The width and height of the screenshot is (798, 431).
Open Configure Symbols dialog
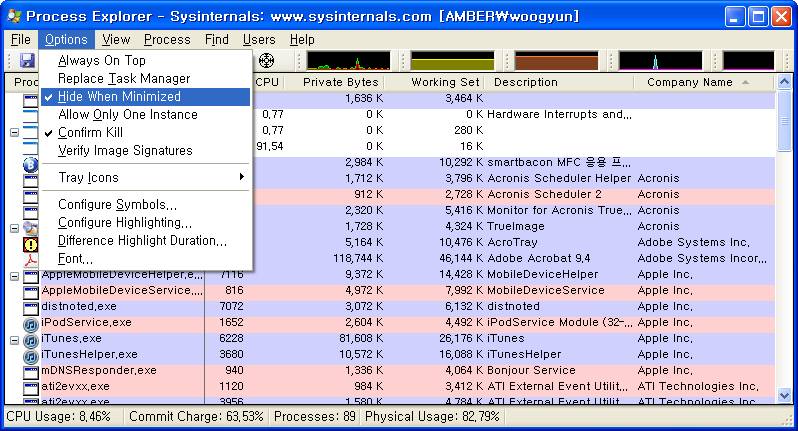[146, 205]
